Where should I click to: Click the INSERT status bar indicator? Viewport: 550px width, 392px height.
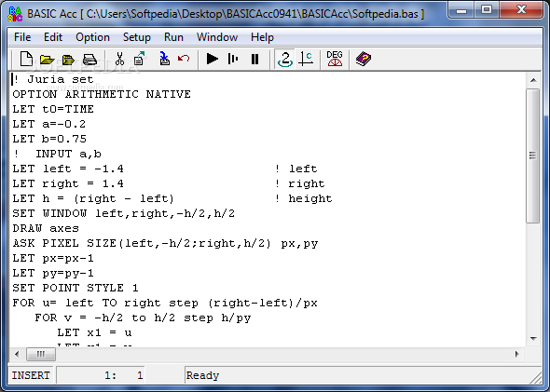(x=31, y=375)
